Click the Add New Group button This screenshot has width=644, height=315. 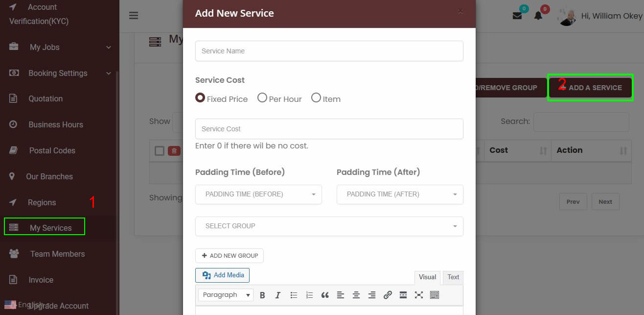click(x=229, y=255)
